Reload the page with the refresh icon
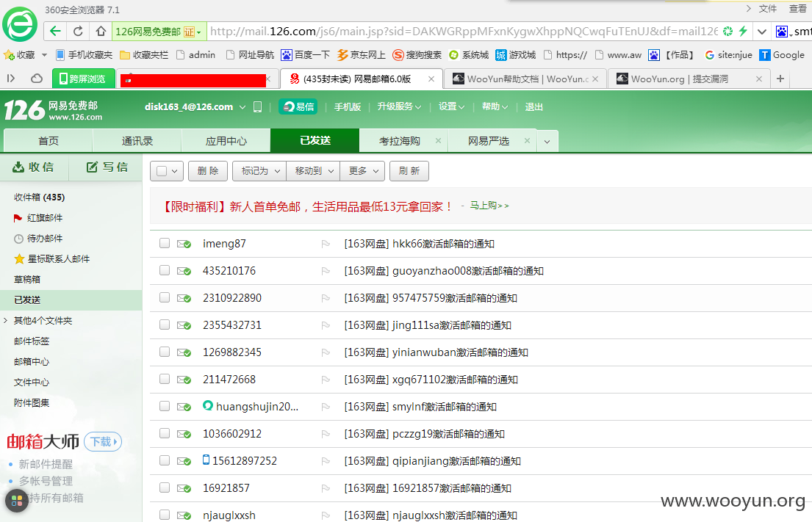This screenshot has height=522, width=812. pyautogui.click(x=78, y=32)
